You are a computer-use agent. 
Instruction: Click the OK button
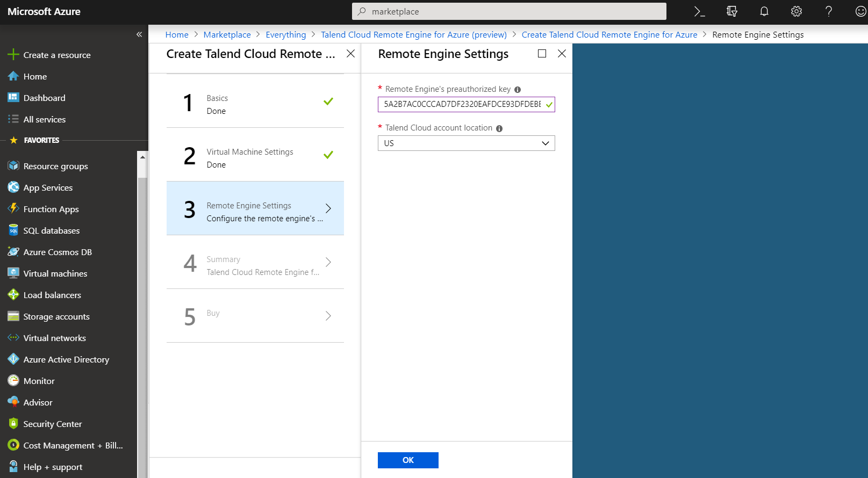tap(408, 460)
